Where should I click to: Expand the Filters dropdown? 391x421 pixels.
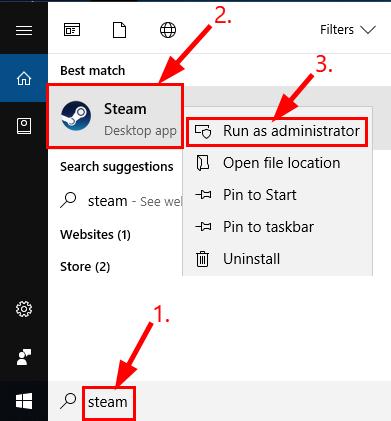(348, 30)
